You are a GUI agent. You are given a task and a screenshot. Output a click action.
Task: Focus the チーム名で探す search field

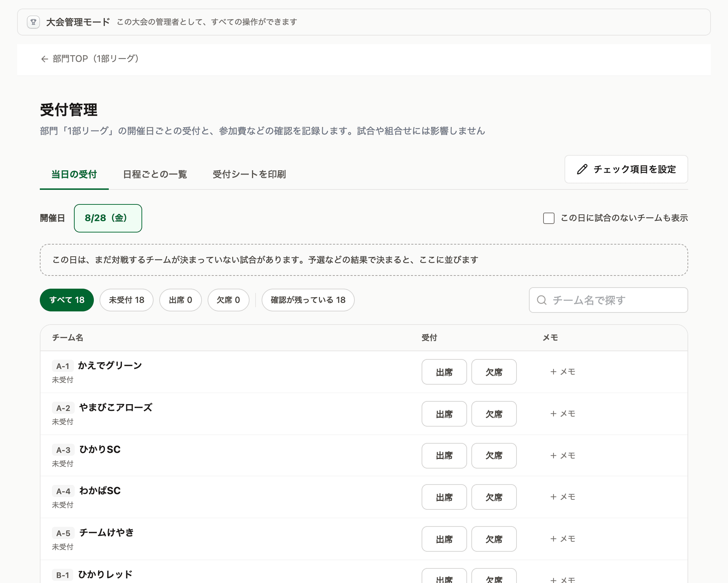click(608, 300)
